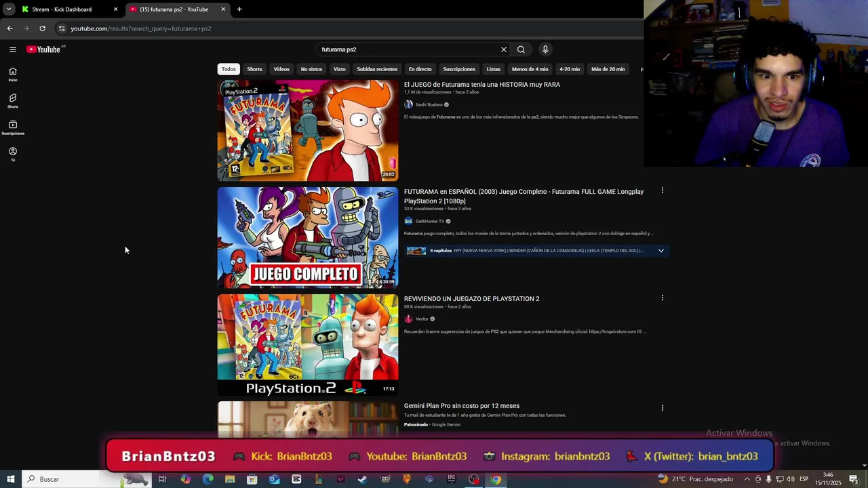Open the JUEGO COMPLETO video thumbnail
This screenshot has height=488, width=868.
pyautogui.click(x=308, y=238)
